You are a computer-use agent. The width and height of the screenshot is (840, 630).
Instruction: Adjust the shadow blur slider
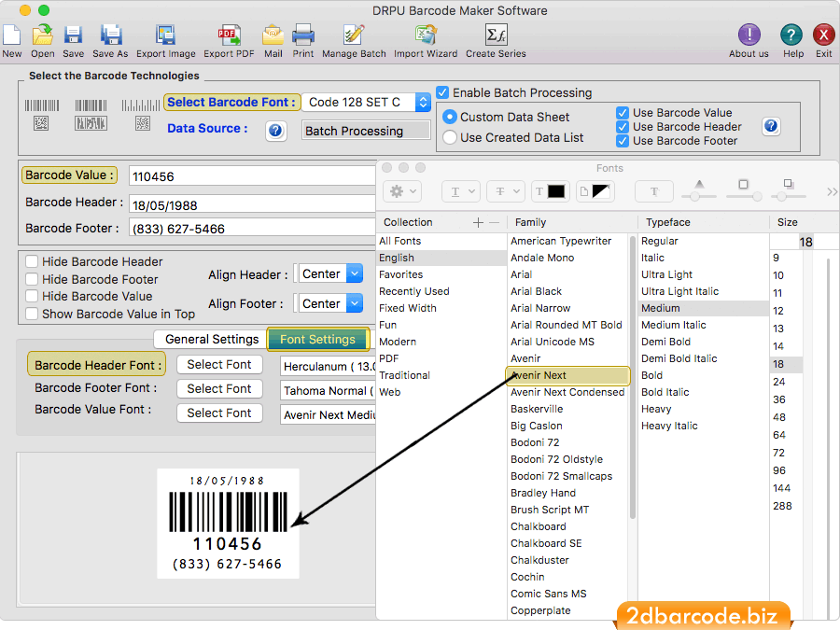coord(757,197)
